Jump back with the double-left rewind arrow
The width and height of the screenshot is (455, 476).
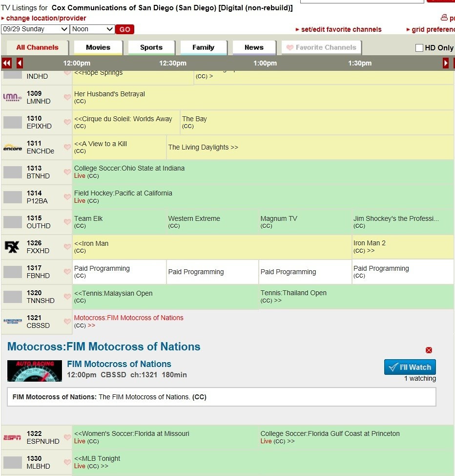(7, 63)
